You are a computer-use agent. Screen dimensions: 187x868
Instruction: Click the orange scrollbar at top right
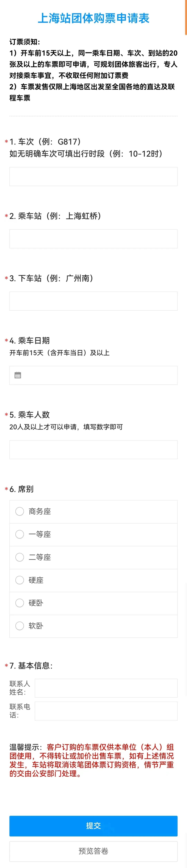tap(186, 17)
